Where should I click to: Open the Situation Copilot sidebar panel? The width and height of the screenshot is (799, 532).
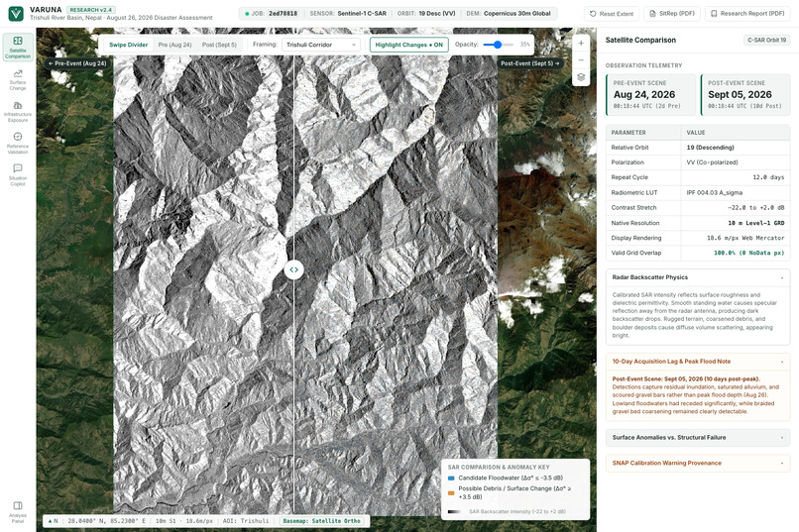(18, 175)
